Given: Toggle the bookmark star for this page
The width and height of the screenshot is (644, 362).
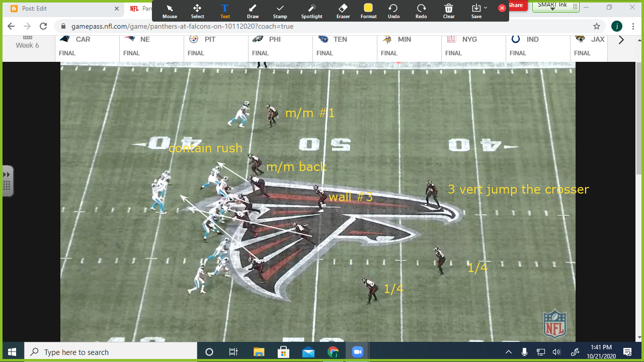Looking at the screenshot, I should coord(596,26).
